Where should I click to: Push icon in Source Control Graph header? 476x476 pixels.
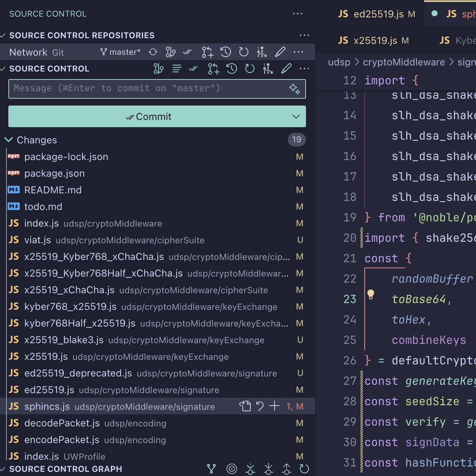click(x=286, y=469)
